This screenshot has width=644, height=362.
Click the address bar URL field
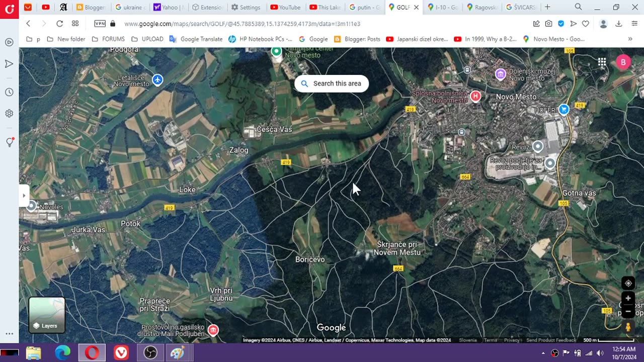(322, 24)
